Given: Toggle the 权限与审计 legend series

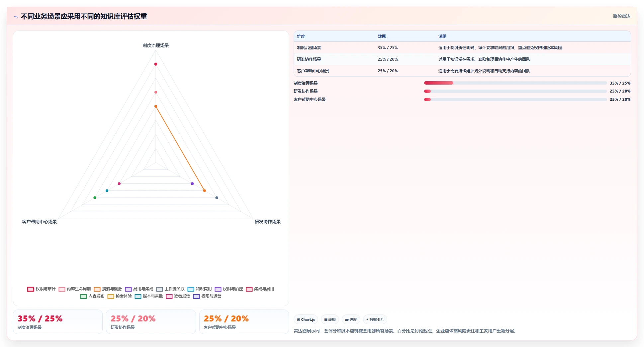Looking at the screenshot, I should tap(42, 289).
